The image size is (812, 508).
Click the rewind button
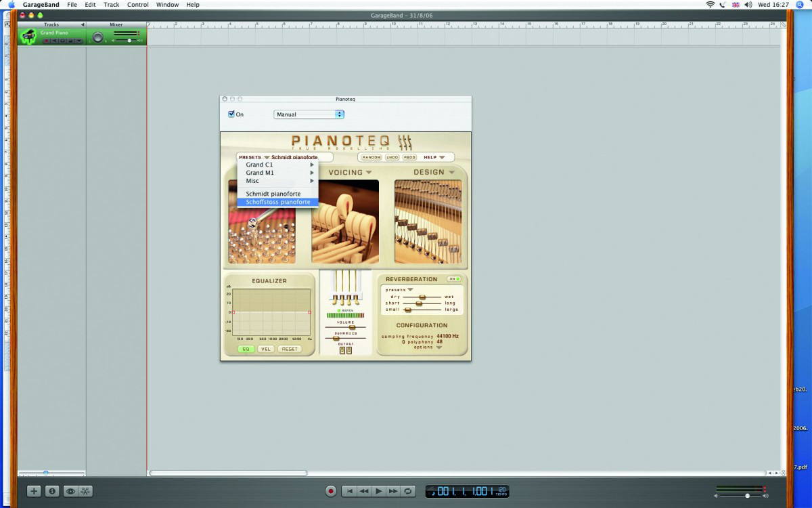click(364, 491)
